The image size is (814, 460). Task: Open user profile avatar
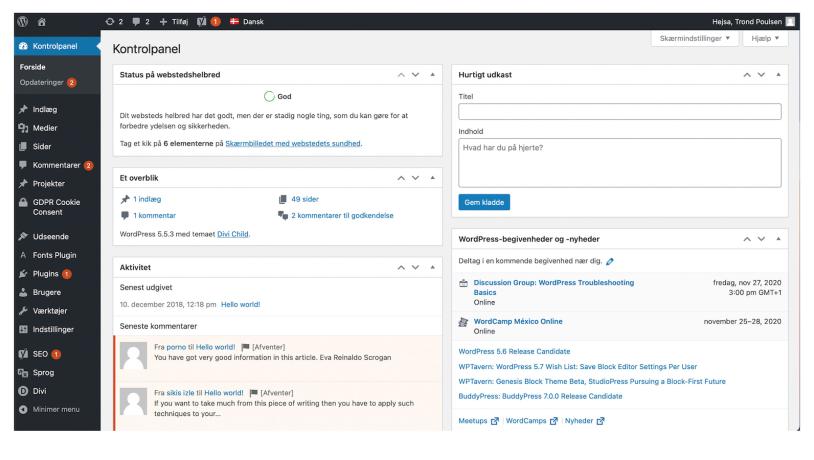click(x=790, y=22)
